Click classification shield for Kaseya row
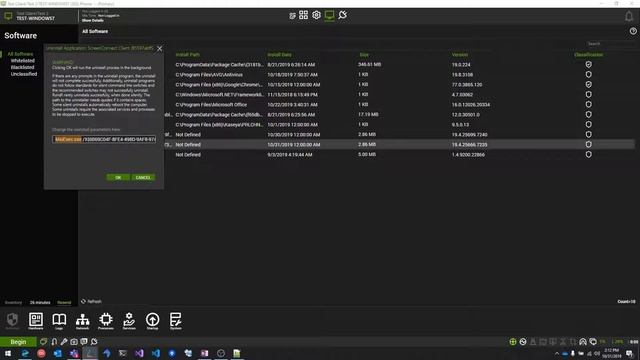Screen dimensions: 640x360 coord(589,124)
